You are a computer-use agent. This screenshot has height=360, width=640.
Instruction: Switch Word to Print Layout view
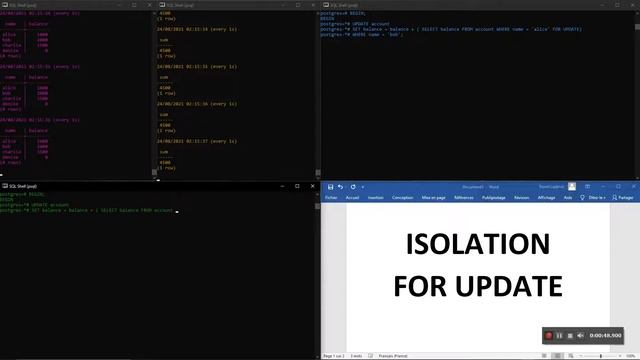tap(558, 356)
